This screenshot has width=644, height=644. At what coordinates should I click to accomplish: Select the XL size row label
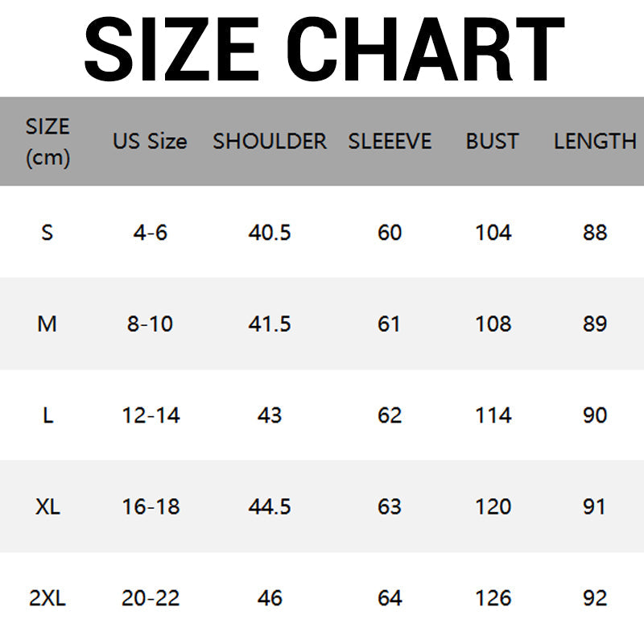[47, 507]
